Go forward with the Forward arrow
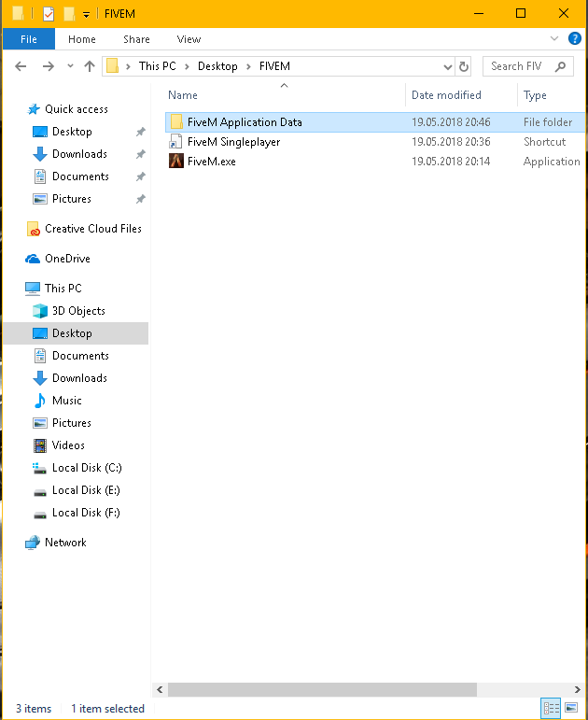This screenshot has width=588, height=720. tap(48, 66)
